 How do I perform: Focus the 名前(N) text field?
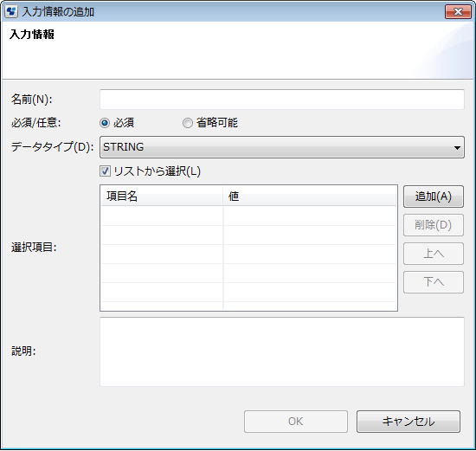point(282,100)
